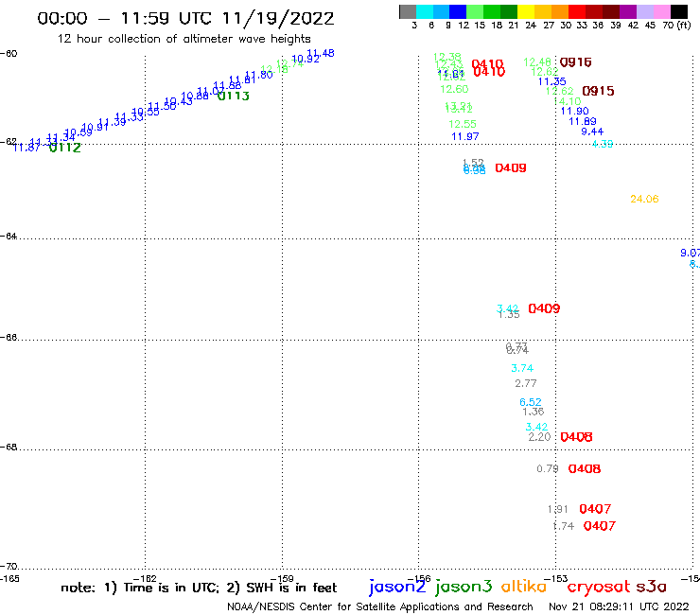Click the cyan swatch in the color scale
The height and width of the screenshot is (615, 700).
click(x=425, y=11)
